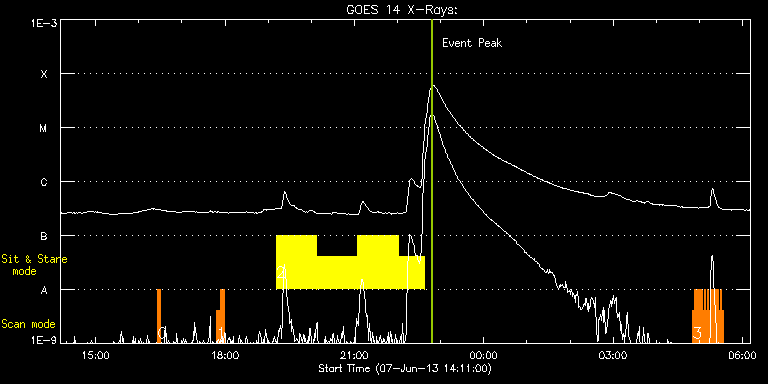The image size is (768, 384).
Task: Click the 06:00 time axis label
Action: (x=742, y=356)
